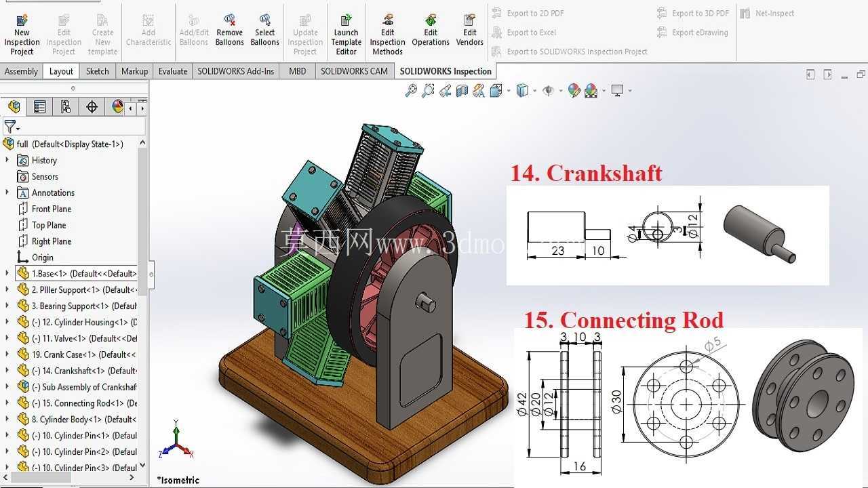The height and width of the screenshot is (488, 868).
Task: Open Launch Template Editor
Action: point(346,33)
